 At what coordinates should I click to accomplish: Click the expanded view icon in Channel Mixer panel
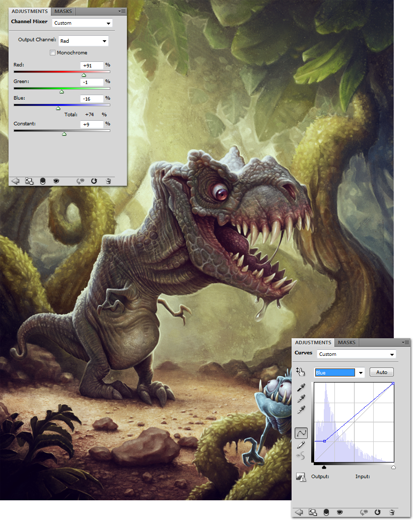click(x=29, y=181)
